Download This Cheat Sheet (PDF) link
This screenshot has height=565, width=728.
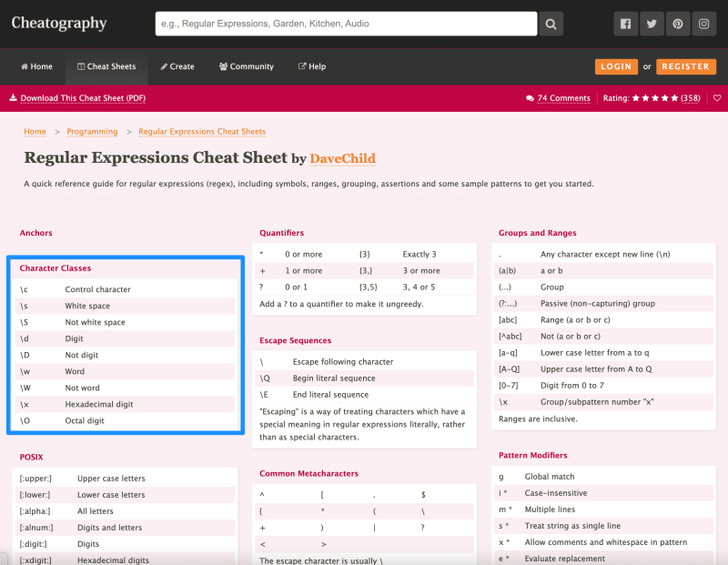point(83,98)
